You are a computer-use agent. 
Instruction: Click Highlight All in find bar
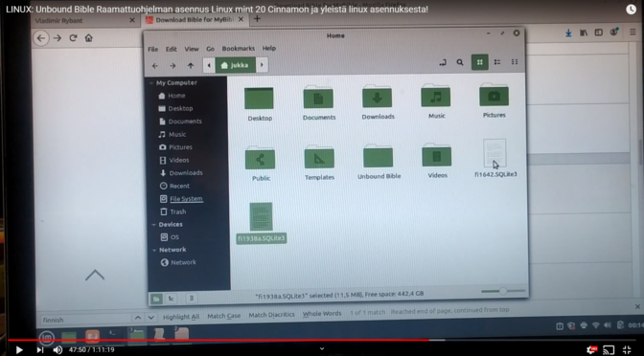[x=181, y=317]
